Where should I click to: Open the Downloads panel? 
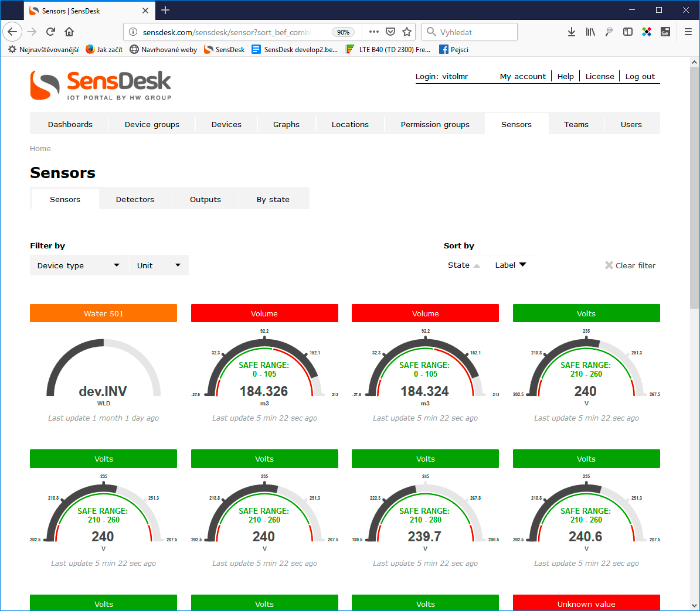pos(572,32)
